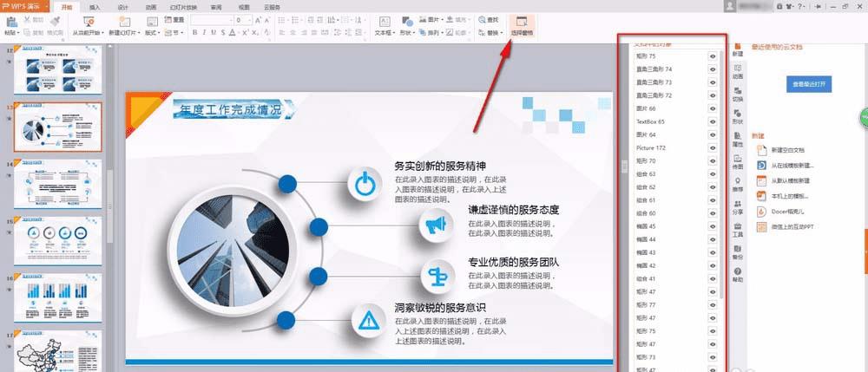Open the 动画 panel in right sidebar
868x372 pixels.
[737, 71]
